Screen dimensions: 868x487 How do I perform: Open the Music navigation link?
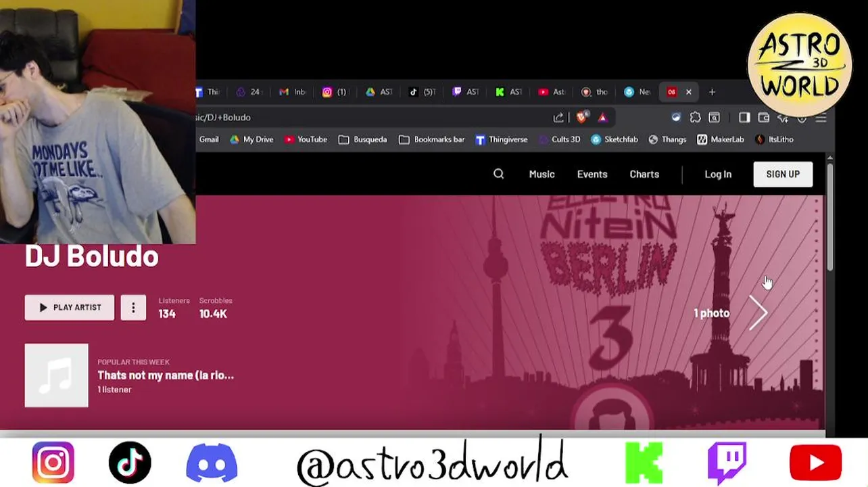click(541, 174)
